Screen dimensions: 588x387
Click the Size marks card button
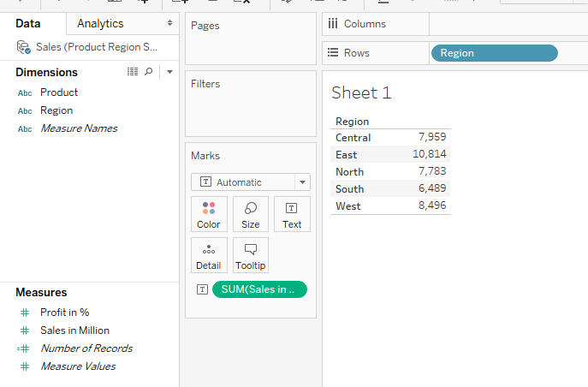(x=251, y=214)
